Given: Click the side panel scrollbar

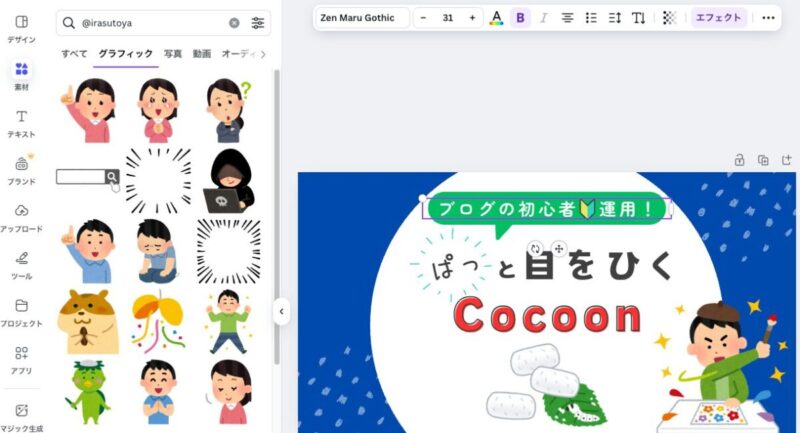Looking at the screenshot, I should 277,217.
